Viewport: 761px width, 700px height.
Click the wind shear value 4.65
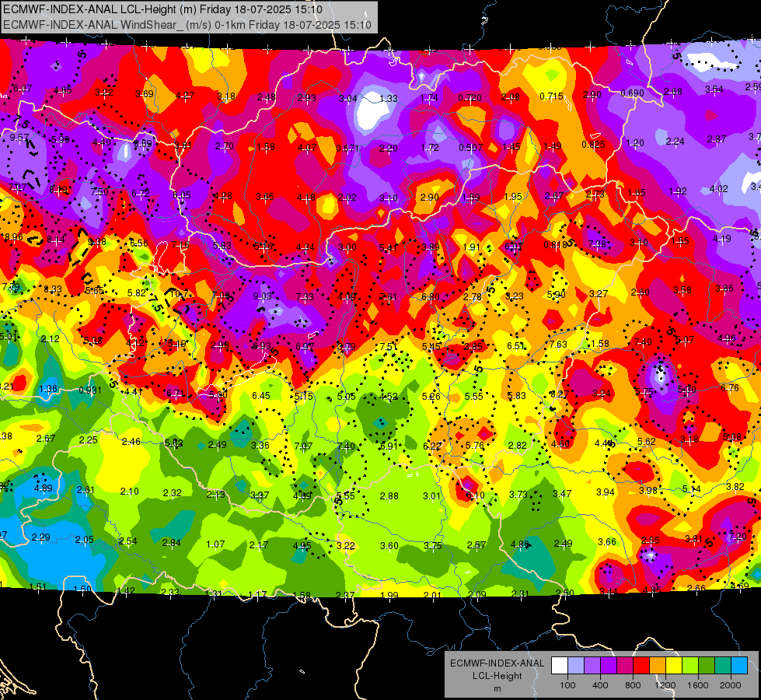point(63,90)
